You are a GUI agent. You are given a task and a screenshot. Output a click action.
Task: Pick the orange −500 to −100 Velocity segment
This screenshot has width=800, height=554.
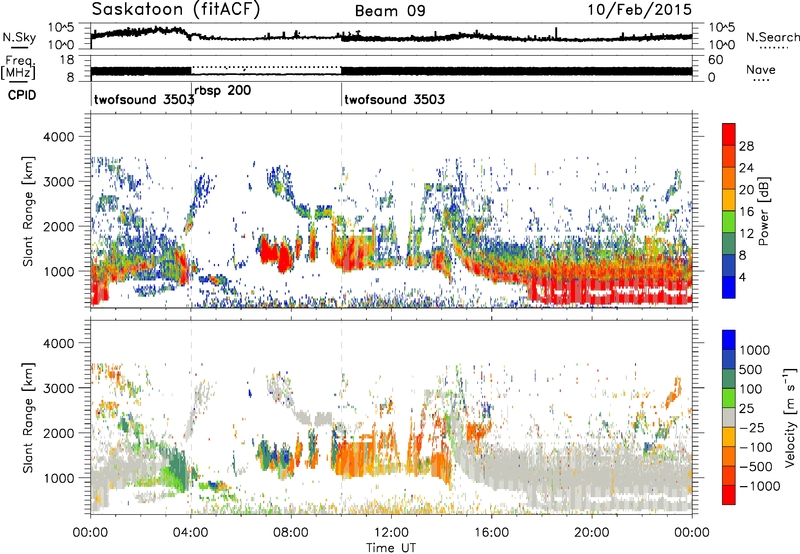point(729,456)
